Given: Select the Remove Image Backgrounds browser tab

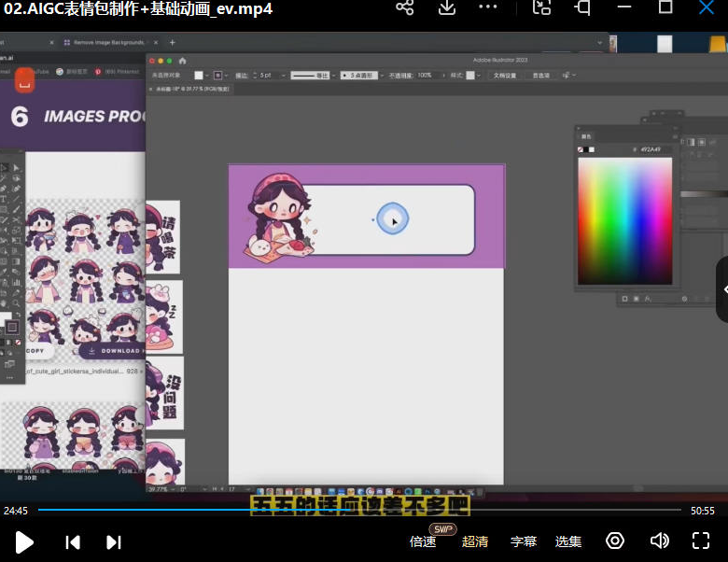Looking at the screenshot, I should click(x=109, y=43).
